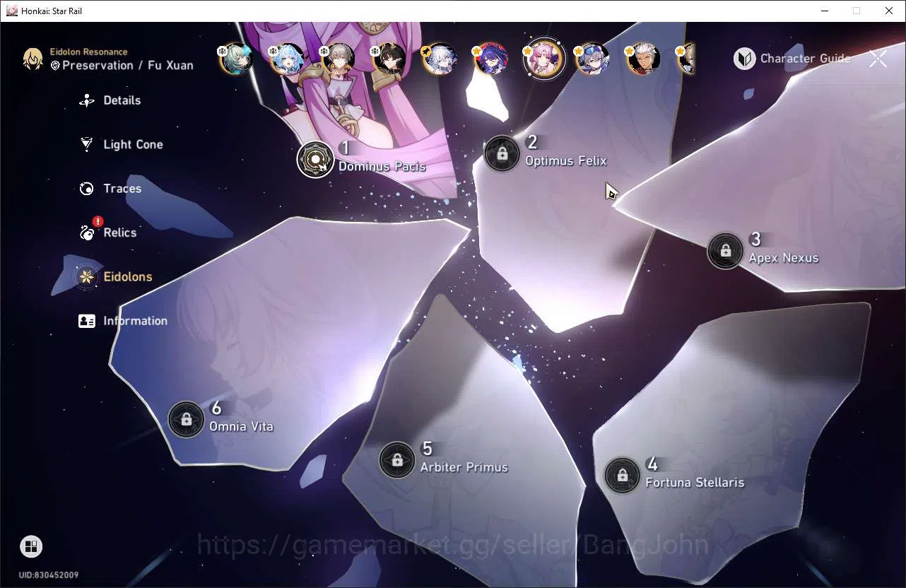Select locked eidolon 6 Omnia Vita icon
This screenshot has width=906, height=588.
coord(187,419)
